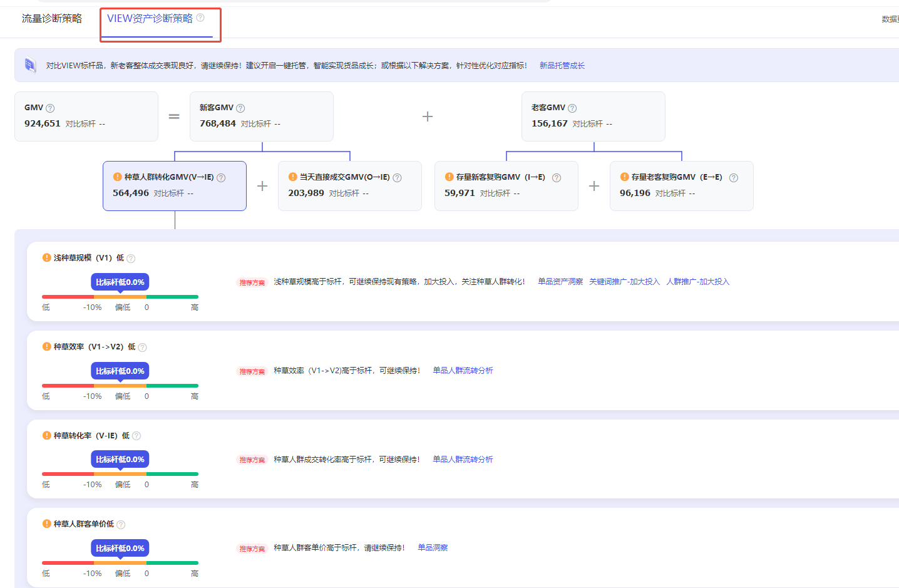This screenshot has height=588, width=899.
Task: Select the 种草人群转化GMV(V→IE) card
Action: click(174, 186)
